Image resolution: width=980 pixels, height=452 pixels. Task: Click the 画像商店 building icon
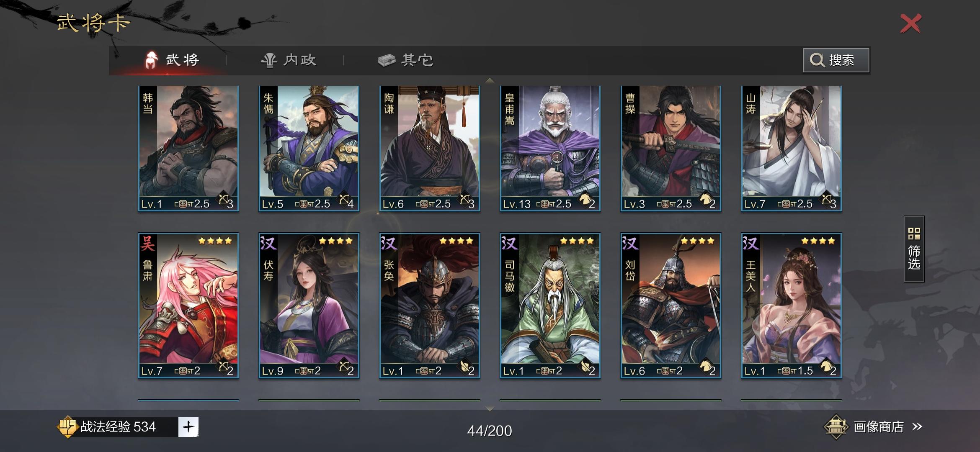(x=836, y=427)
